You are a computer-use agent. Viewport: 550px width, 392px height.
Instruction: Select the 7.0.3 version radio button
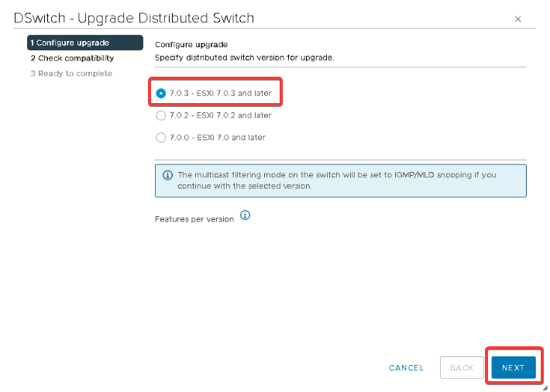click(x=160, y=93)
